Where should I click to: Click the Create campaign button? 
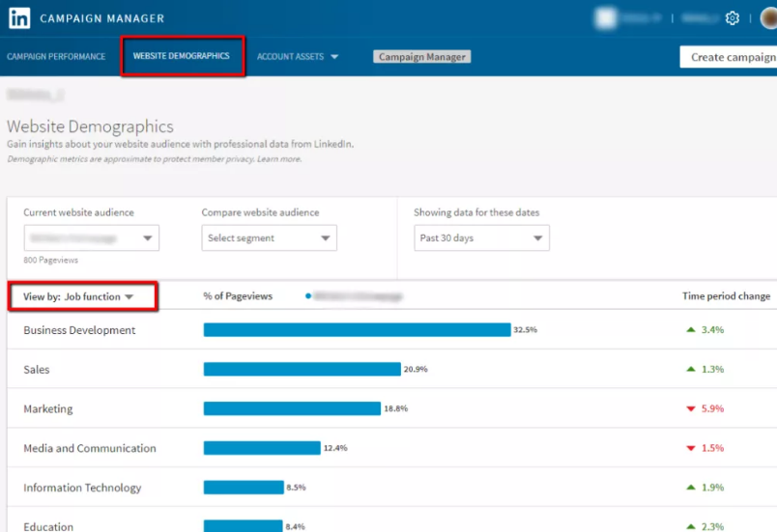pos(732,57)
